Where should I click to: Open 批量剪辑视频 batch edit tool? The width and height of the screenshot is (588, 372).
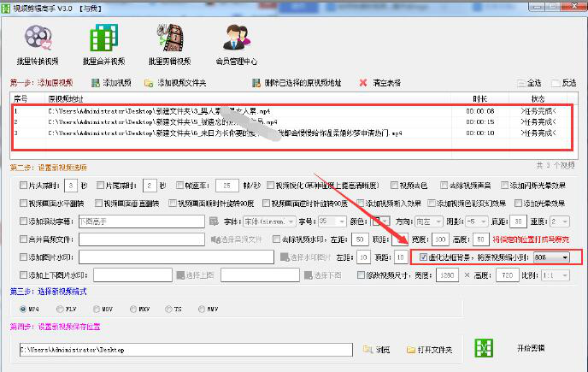pyautogui.click(x=170, y=44)
